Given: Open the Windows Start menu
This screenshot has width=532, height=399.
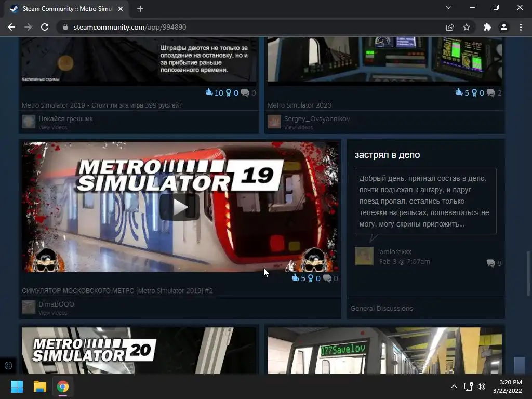Looking at the screenshot, I should point(17,387).
